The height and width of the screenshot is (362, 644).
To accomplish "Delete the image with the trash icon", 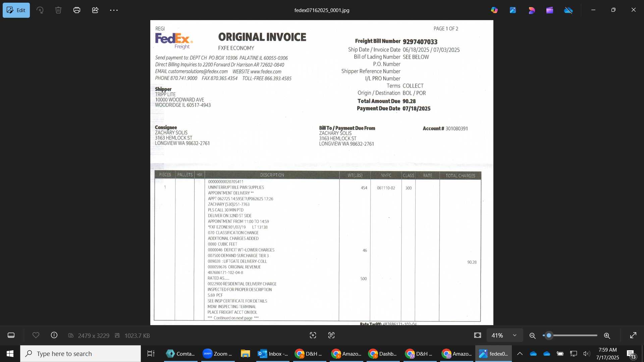I will click(58, 10).
